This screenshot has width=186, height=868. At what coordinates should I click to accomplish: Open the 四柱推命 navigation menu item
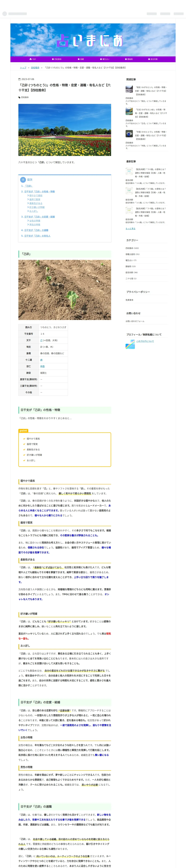point(57,59)
